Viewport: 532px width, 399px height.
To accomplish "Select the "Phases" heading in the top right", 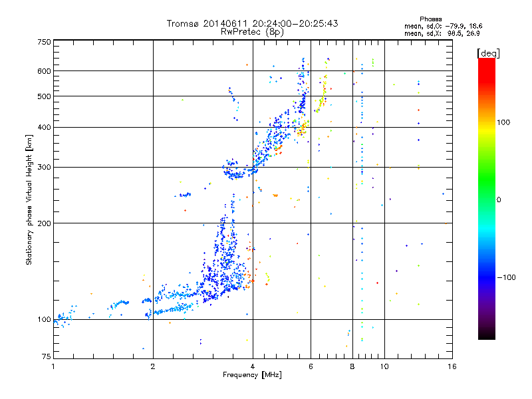I will pos(430,19).
